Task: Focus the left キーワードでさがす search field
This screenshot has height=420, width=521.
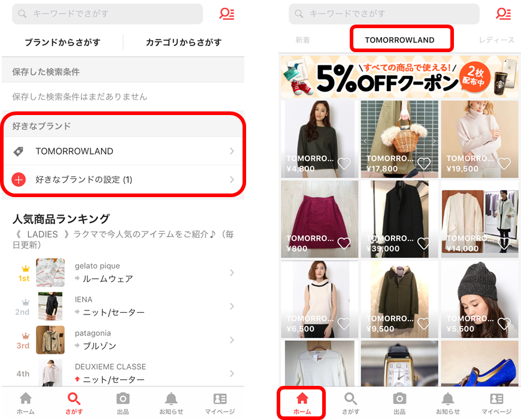Action: coord(107,14)
